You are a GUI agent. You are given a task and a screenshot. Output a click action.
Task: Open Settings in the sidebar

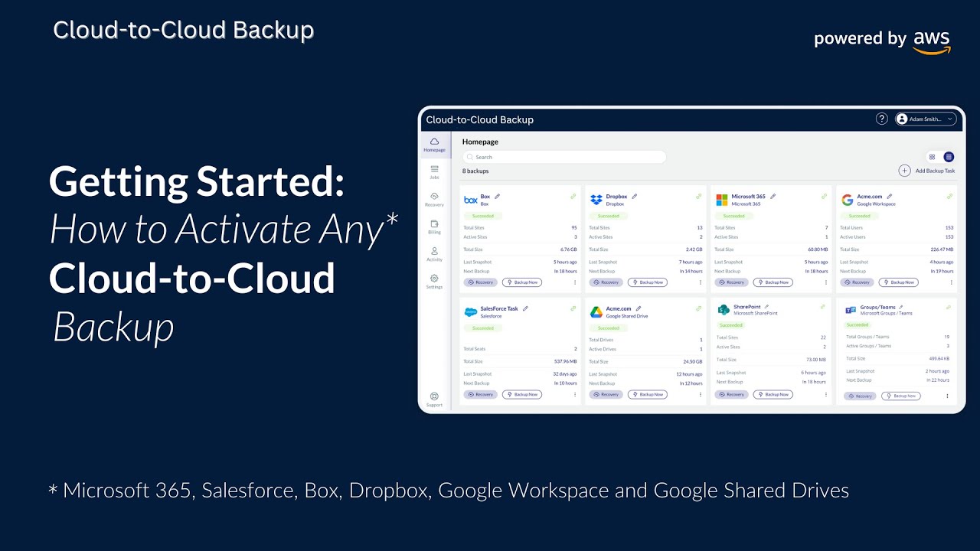click(x=434, y=282)
